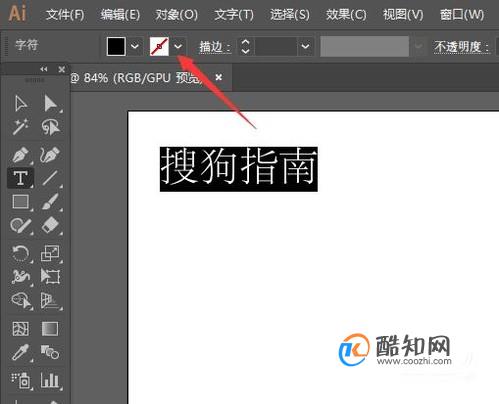Select the Mesh tool
499x404 pixels.
[x=21, y=329]
